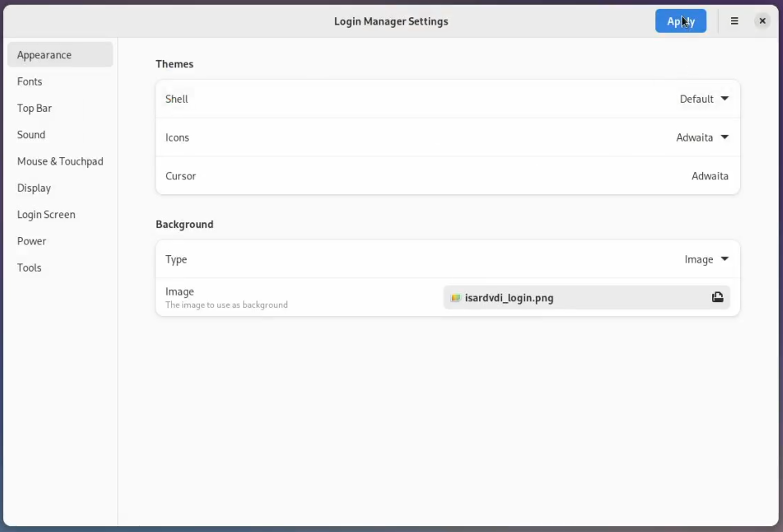Open Mouse & Touchpad settings
783x532 pixels.
click(x=60, y=161)
